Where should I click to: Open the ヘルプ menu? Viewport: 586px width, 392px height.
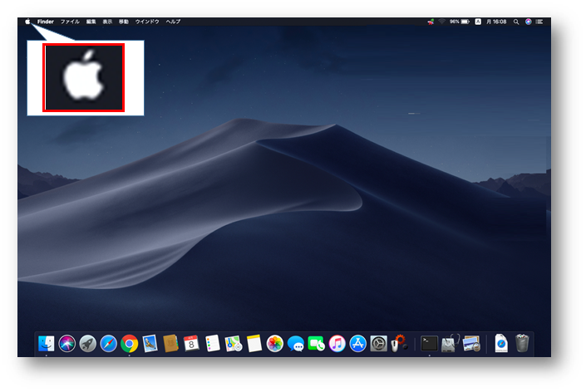coord(174,22)
